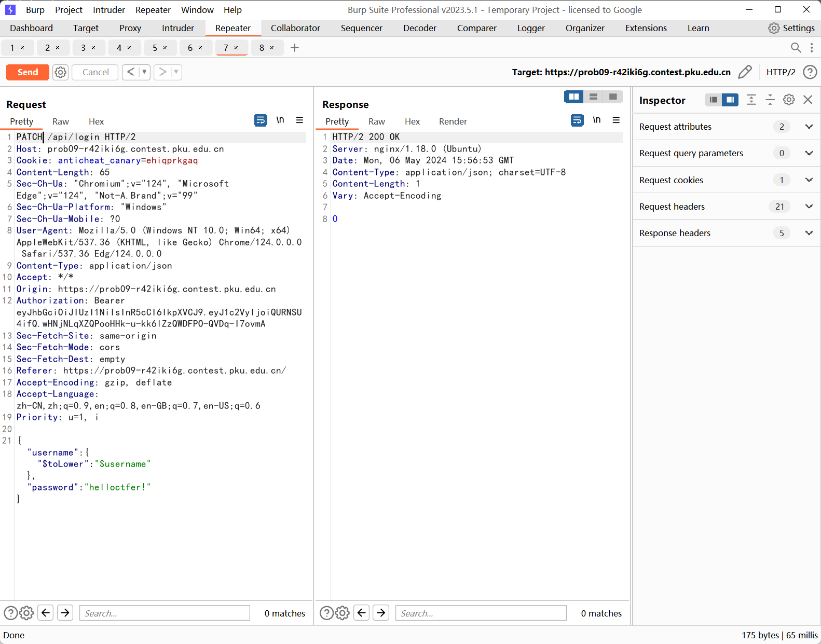The height and width of the screenshot is (644, 821).
Task: Open Response pane hamburger menu
Action: (x=616, y=120)
